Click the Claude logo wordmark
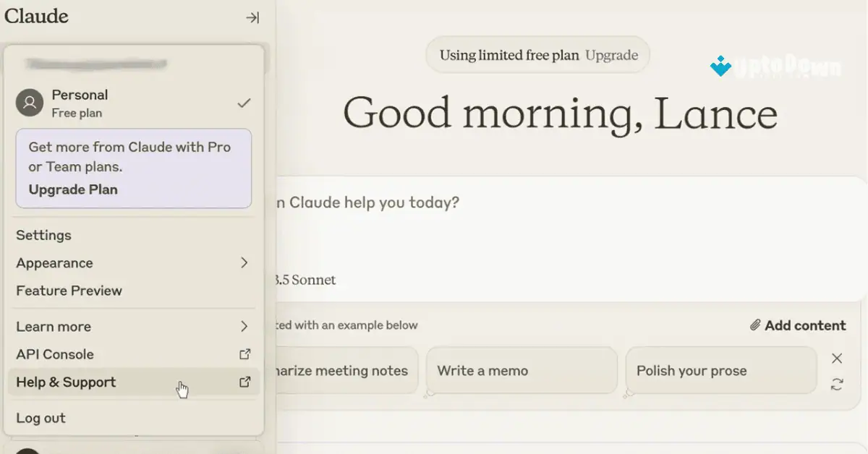This screenshot has height=454, width=868. coord(36,16)
